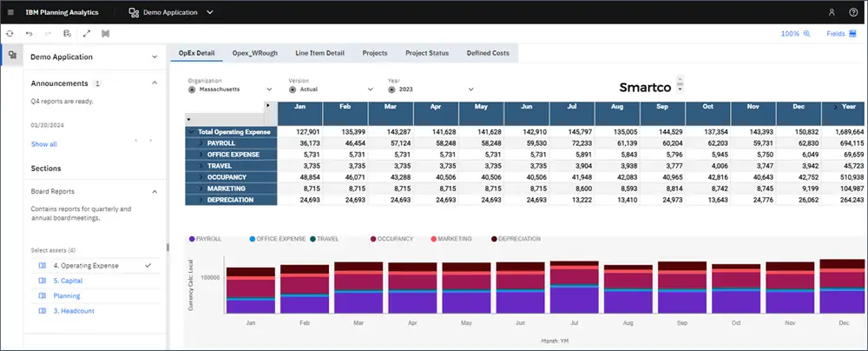This screenshot has height=351, width=868.
Task: Expand the PAYROLL row
Action: (201, 143)
